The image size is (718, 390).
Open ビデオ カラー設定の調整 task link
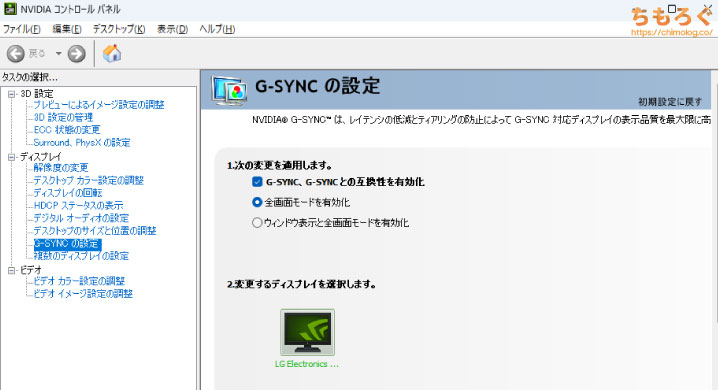click(79, 281)
